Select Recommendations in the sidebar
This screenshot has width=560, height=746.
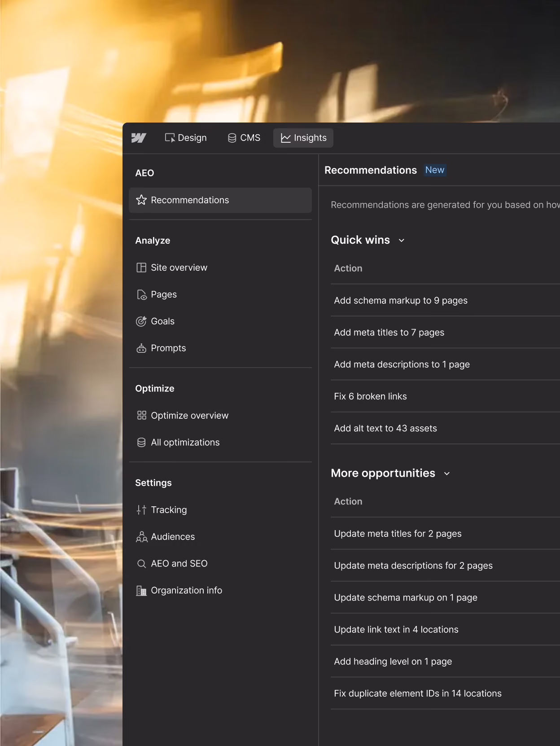(220, 200)
